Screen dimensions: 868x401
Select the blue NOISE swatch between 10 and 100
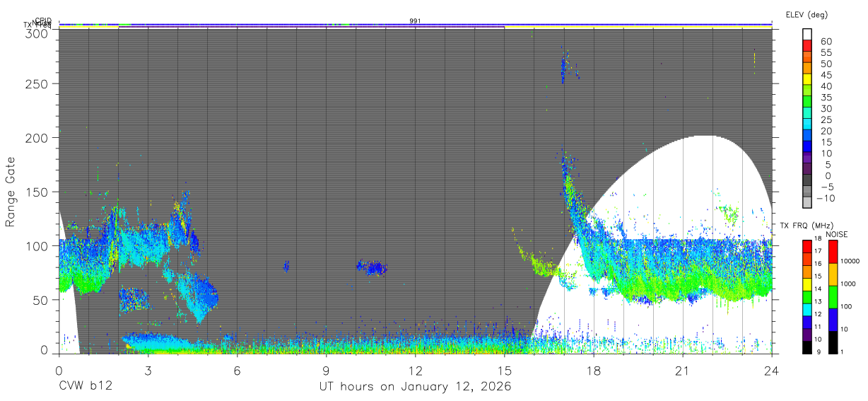834,319
